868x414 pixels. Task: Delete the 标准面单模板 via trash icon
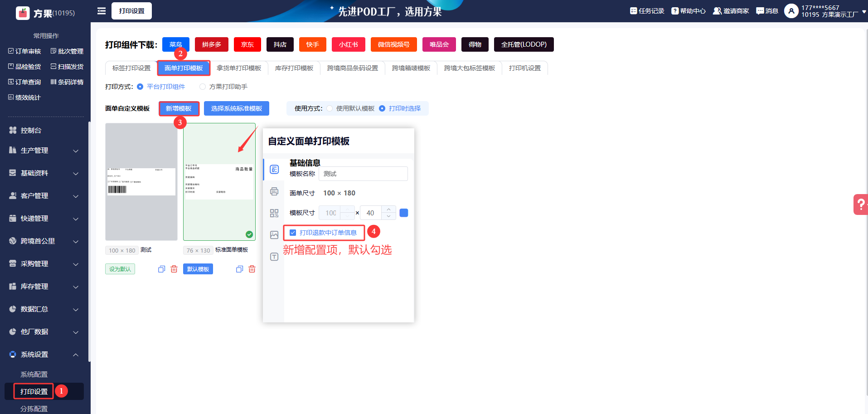pyautogui.click(x=252, y=269)
